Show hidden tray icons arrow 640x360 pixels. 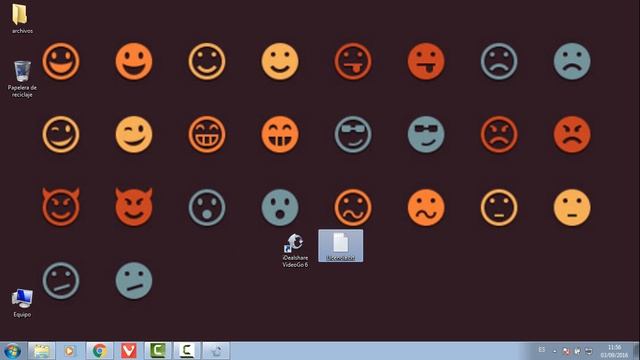(x=555, y=351)
